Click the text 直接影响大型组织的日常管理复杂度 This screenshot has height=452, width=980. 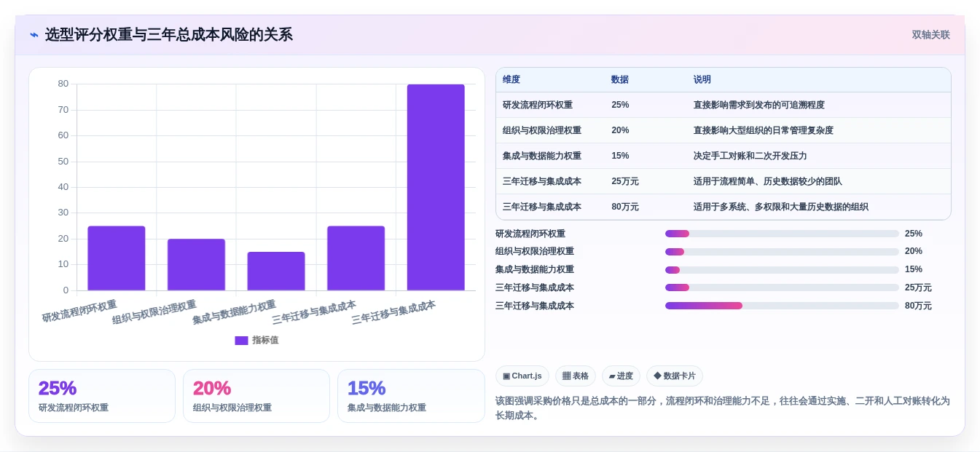coord(764,130)
